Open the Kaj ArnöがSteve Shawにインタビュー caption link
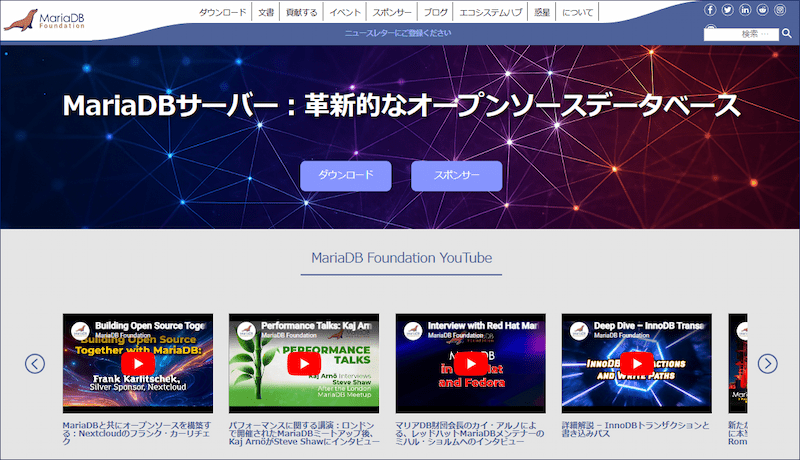 [x=304, y=433]
